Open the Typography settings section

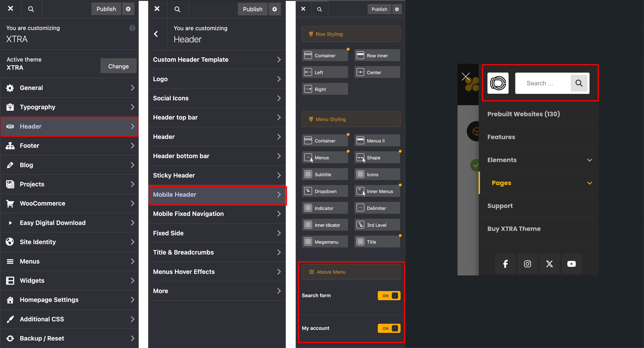tap(70, 107)
